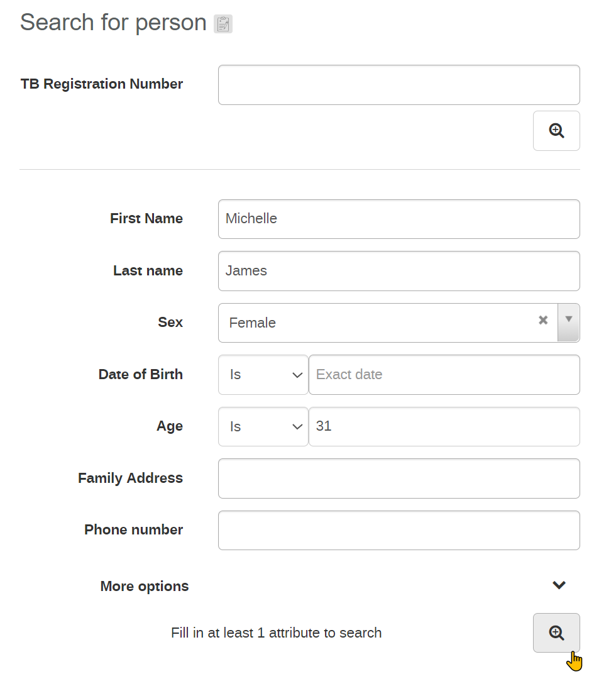Click the Date of Birth label

(141, 374)
